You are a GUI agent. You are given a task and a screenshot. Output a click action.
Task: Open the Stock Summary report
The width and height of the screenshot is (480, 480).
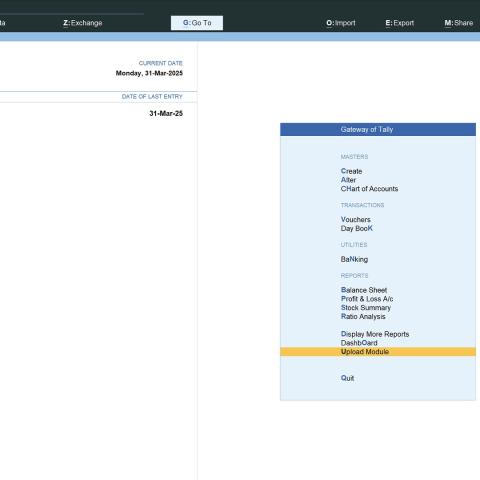(x=366, y=308)
